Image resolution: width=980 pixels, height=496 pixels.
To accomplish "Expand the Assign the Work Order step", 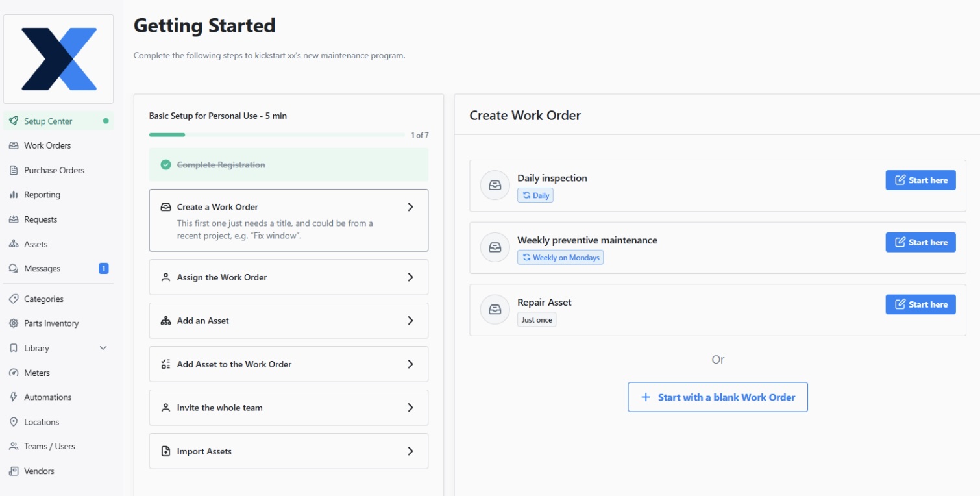I will pyautogui.click(x=288, y=277).
